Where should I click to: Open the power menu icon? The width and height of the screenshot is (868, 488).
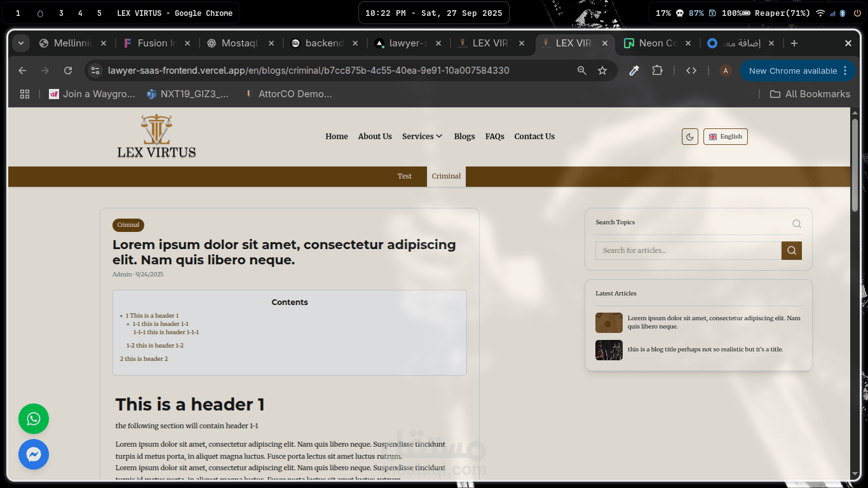click(x=858, y=13)
